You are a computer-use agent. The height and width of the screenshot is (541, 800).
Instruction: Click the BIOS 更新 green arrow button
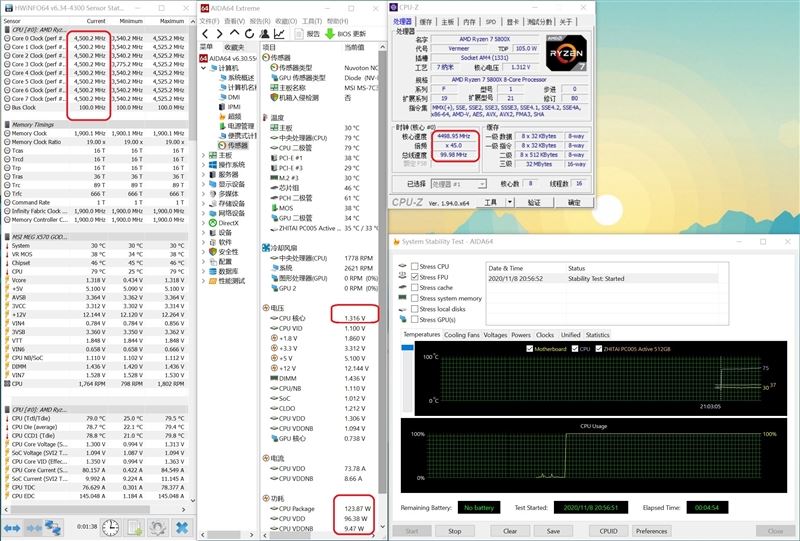pyautogui.click(x=346, y=34)
